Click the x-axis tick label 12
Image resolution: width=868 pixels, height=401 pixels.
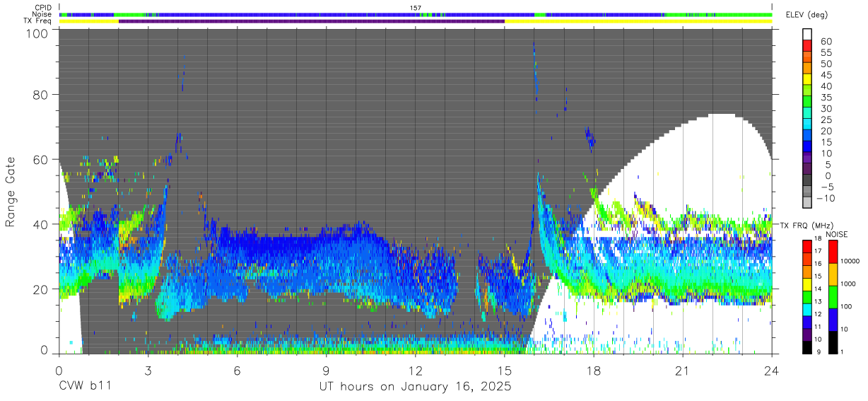416,371
